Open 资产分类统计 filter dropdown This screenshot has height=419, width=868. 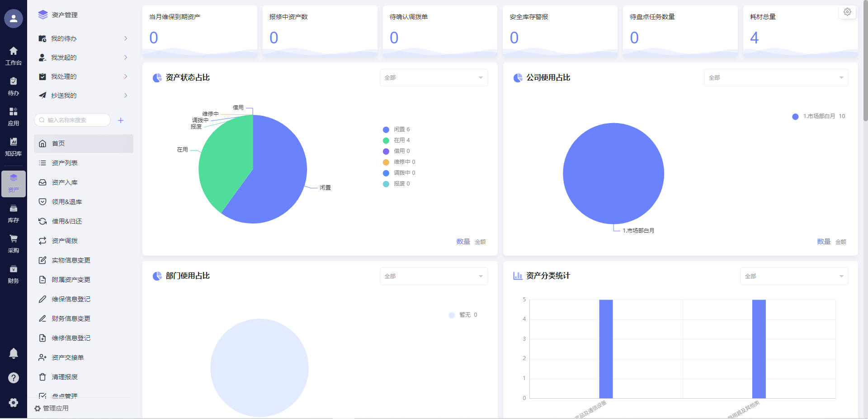click(793, 276)
